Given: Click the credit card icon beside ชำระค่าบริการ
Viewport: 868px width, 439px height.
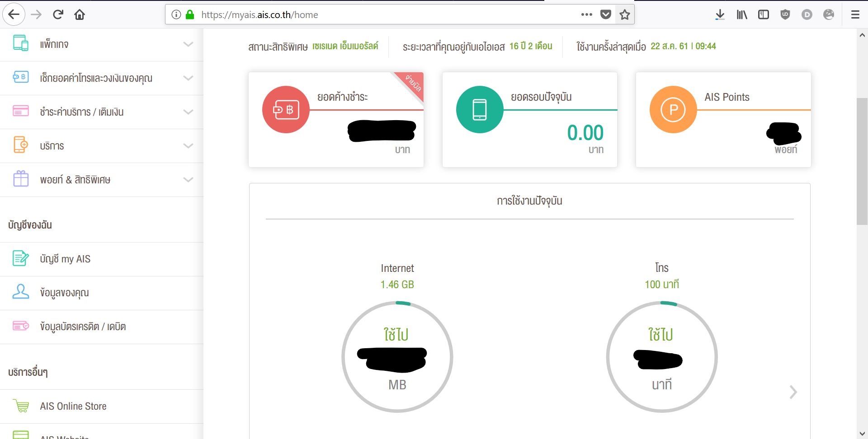Looking at the screenshot, I should [21, 111].
